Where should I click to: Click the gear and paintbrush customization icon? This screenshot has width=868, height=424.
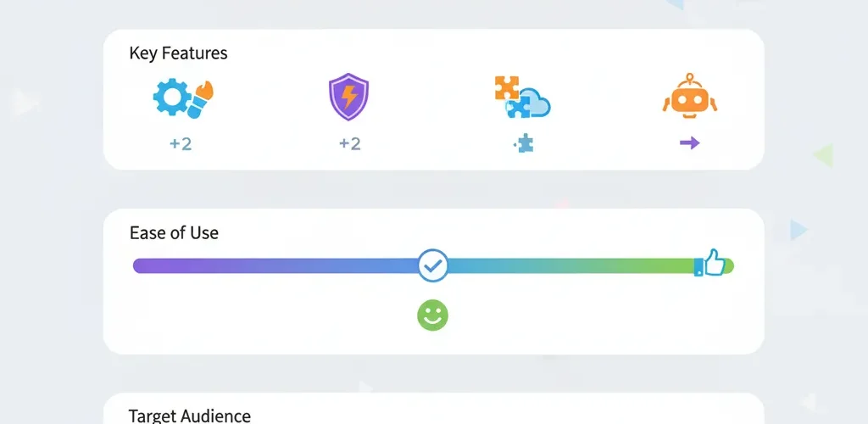pyautogui.click(x=181, y=98)
